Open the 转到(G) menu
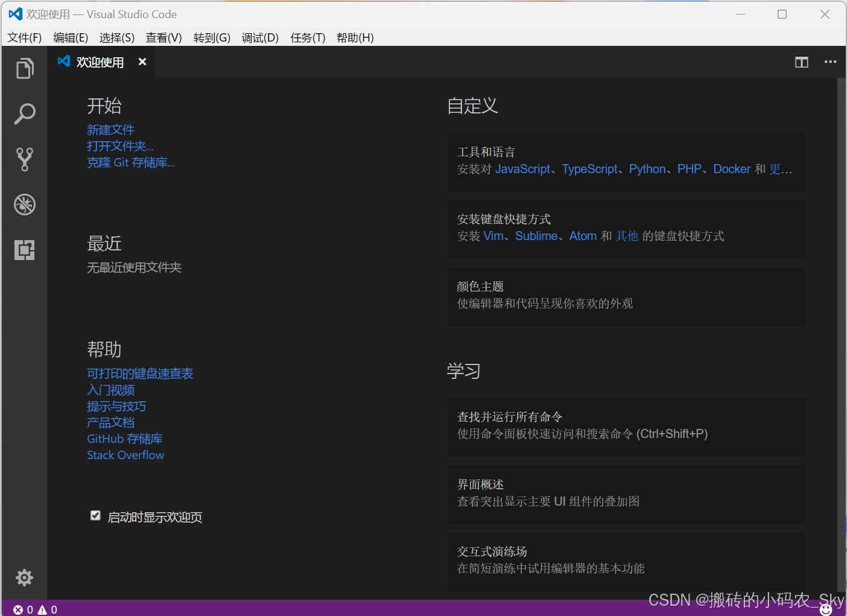The image size is (847, 616). [212, 37]
